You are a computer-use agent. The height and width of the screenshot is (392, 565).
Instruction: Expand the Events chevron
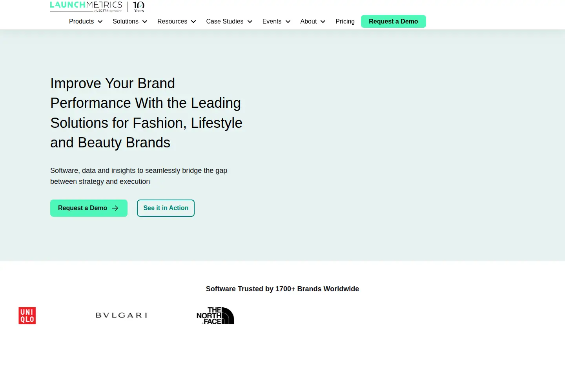(288, 22)
